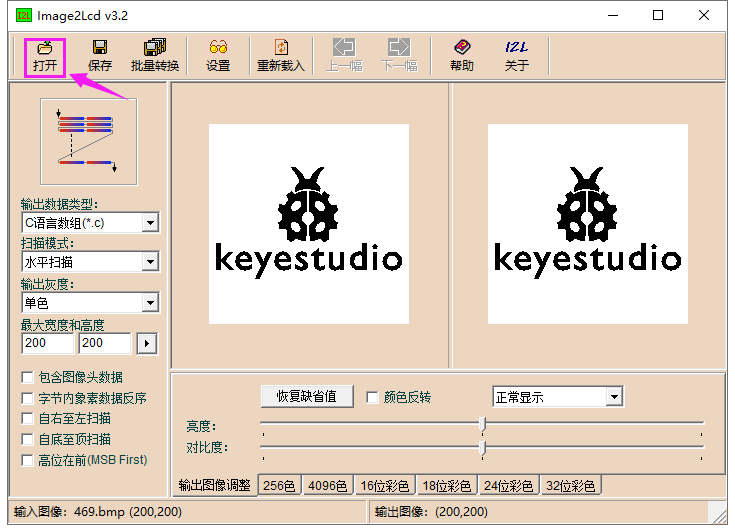Enable 自右至左扫描 option
The height and width of the screenshot is (532, 735).
(x=28, y=419)
